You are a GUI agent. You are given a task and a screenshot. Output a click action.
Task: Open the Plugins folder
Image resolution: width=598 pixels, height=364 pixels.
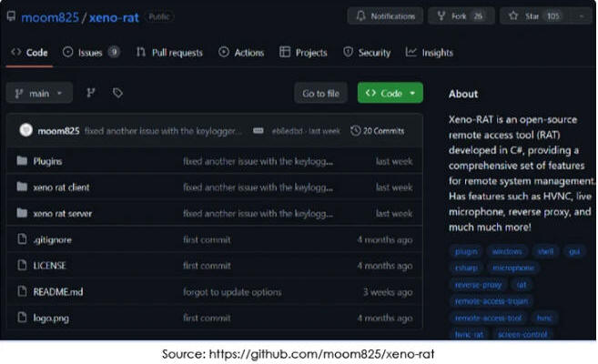coord(47,162)
